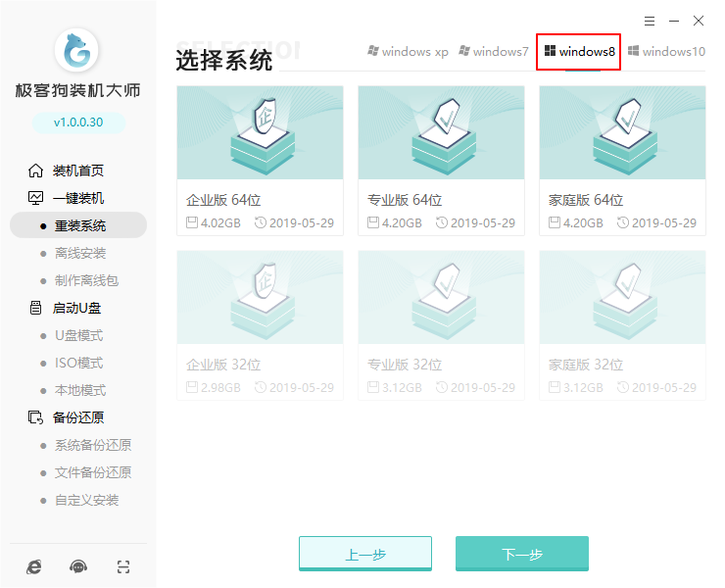The width and height of the screenshot is (725, 588).
Task: Open 离线安装 in the sidebar
Action: tap(80, 253)
